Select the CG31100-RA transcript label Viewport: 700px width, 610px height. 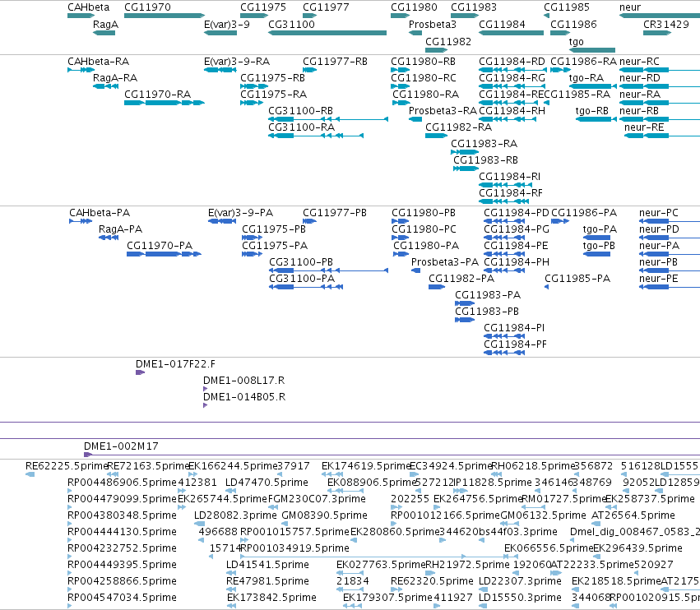(301, 127)
